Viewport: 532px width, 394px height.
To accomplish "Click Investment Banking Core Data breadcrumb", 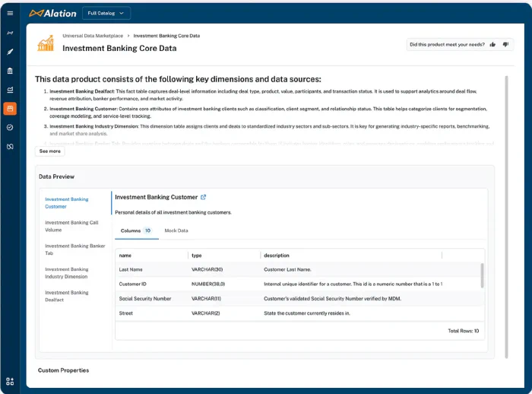I will pyautogui.click(x=166, y=36).
